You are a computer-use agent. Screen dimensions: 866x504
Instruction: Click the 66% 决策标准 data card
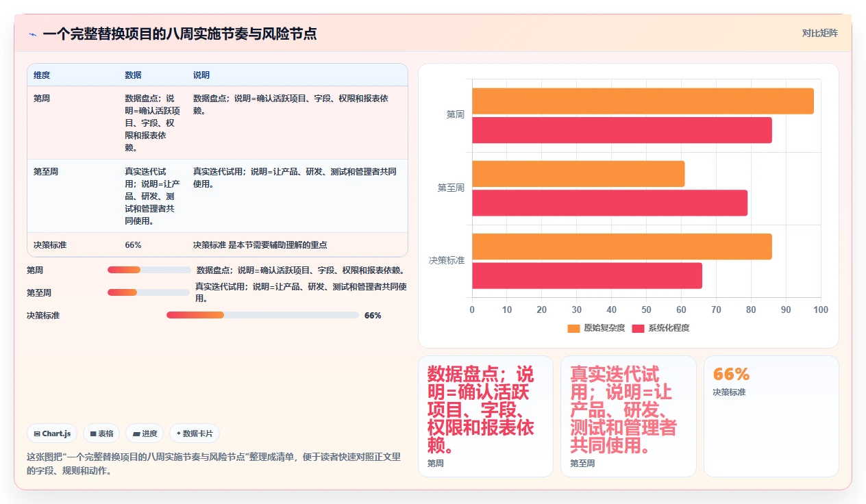pos(771,416)
